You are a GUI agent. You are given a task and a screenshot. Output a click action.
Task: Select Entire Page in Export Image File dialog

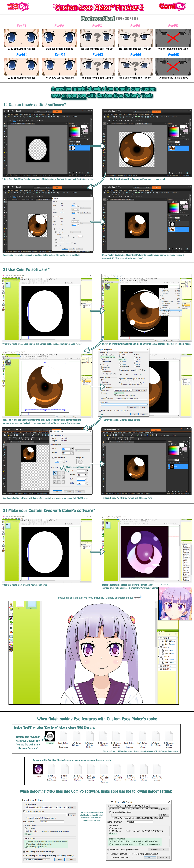coord(102,360)
